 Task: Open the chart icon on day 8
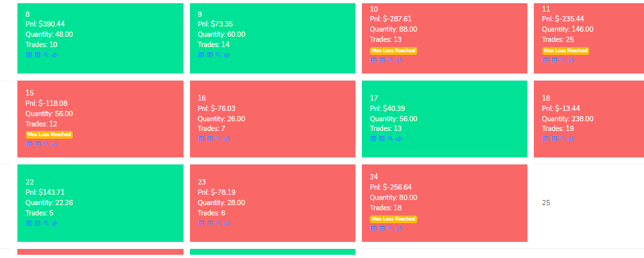click(x=55, y=55)
